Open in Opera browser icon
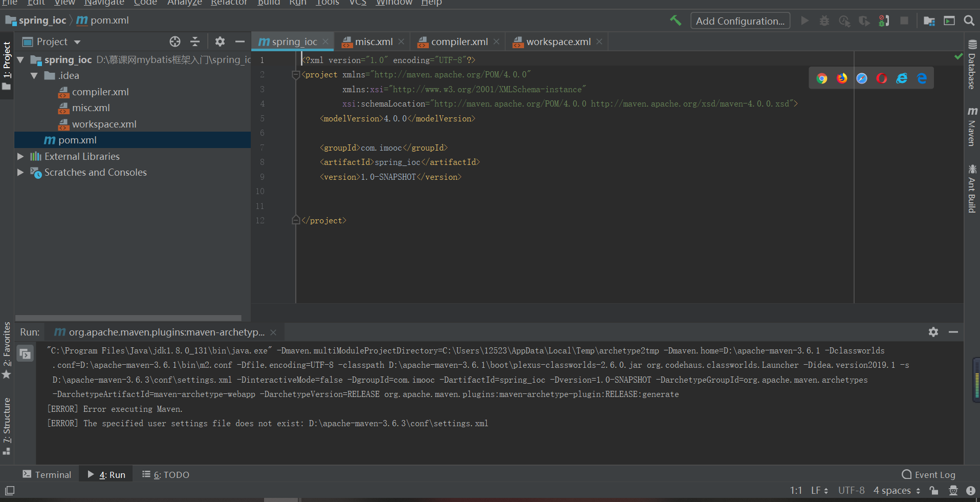Viewport: 980px width, 502px height. pyautogui.click(x=882, y=78)
